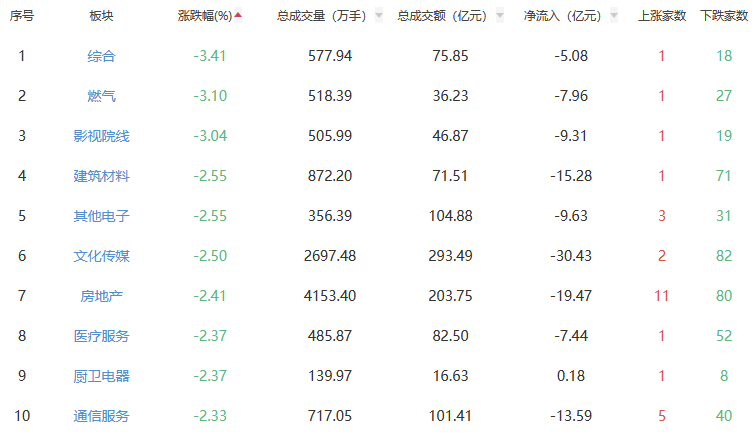Select the 建筑材料 sector link
The image size is (753, 435).
[101, 176]
